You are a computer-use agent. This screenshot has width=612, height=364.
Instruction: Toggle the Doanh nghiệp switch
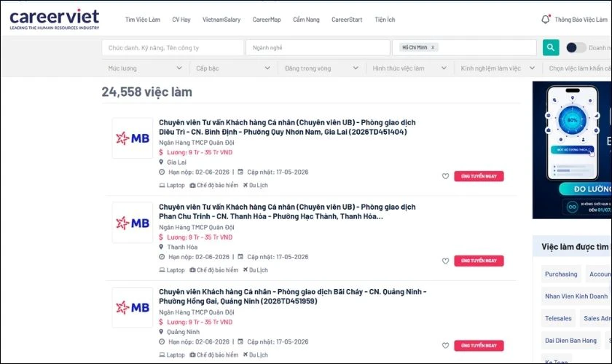tap(576, 47)
